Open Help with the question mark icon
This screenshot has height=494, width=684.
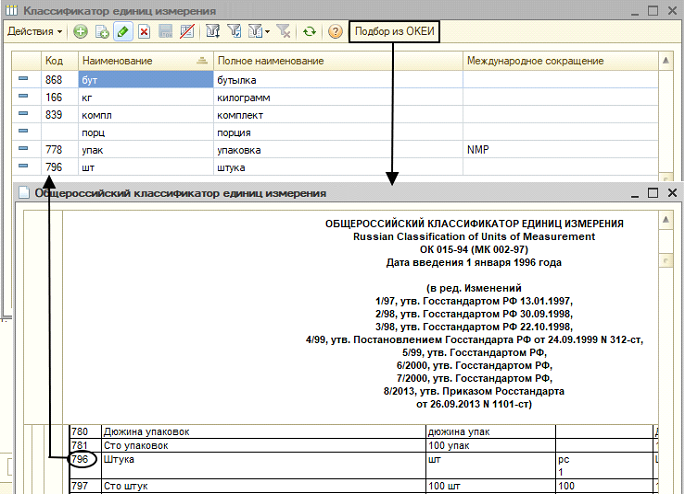335,32
